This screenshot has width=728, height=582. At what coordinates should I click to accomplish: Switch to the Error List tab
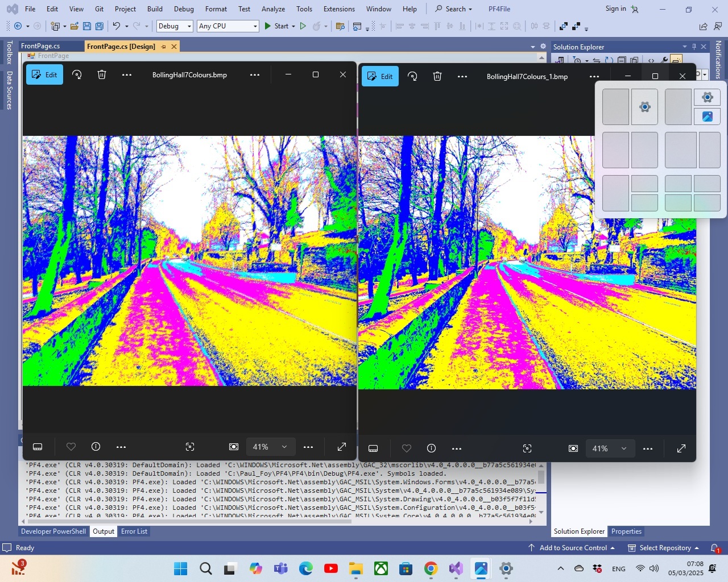(x=134, y=531)
